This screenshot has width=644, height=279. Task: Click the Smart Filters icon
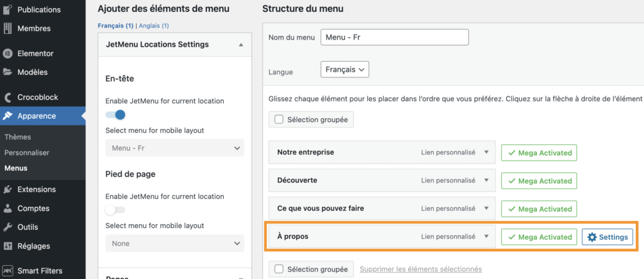(8, 271)
